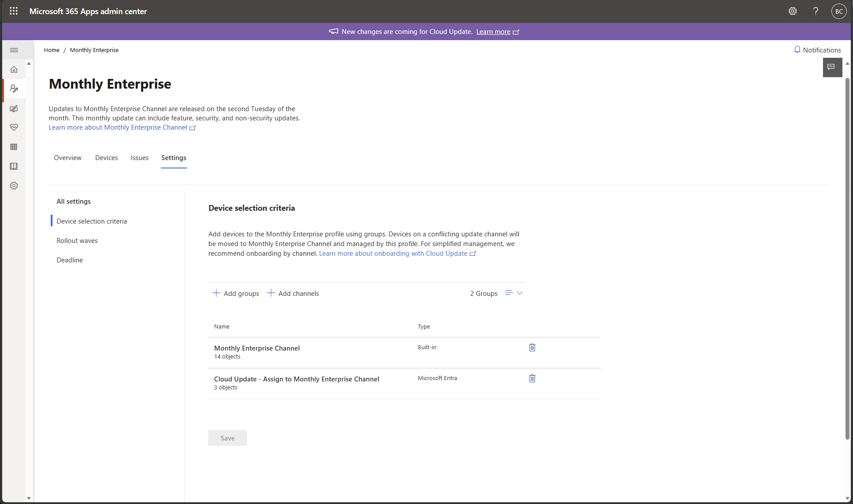Open Learn more about onboarding with Cloud Update
This screenshot has height=504, width=853.
(397, 254)
